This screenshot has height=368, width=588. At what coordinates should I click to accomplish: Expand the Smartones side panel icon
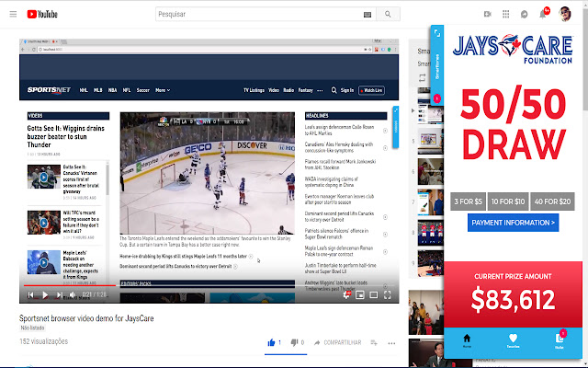coord(437,33)
